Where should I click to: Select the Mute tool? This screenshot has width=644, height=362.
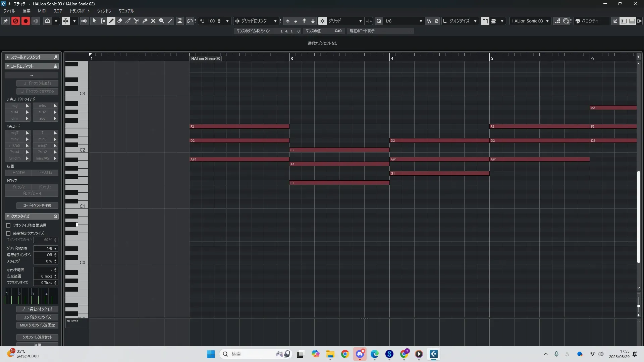point(153,21)
